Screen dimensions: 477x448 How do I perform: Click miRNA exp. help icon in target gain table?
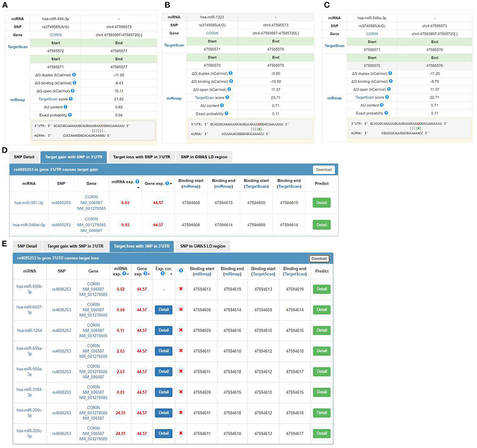(137, 182)
